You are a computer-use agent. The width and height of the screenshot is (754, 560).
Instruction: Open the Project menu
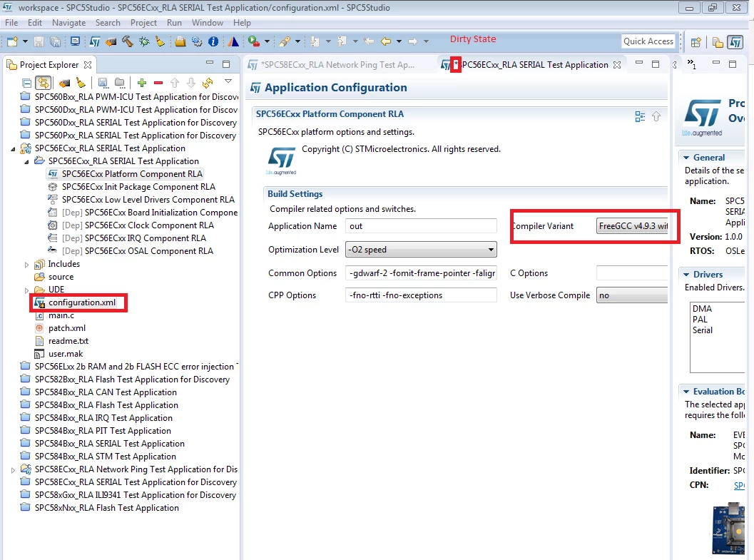pos(143,23)
